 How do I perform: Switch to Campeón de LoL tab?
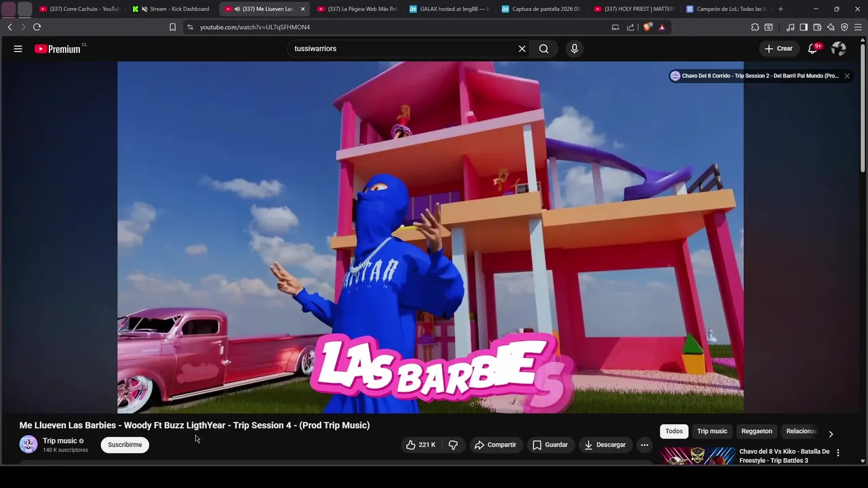pos(726,9)
